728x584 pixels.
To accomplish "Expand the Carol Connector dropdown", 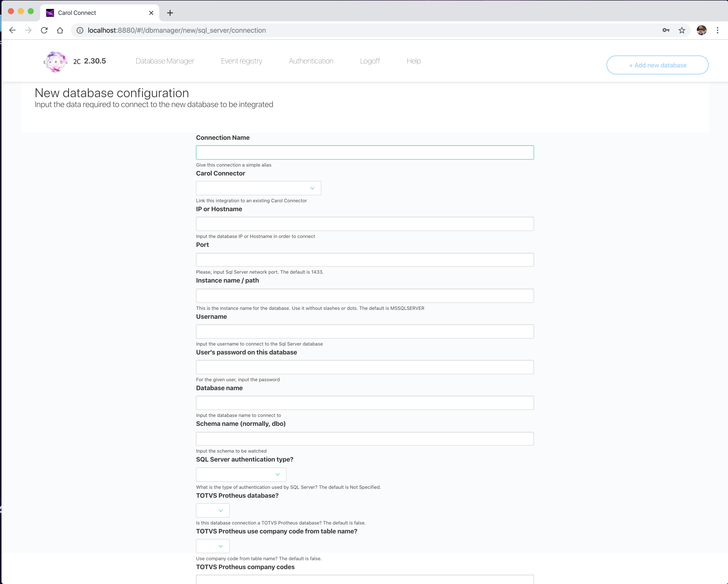I will point(259,188).
